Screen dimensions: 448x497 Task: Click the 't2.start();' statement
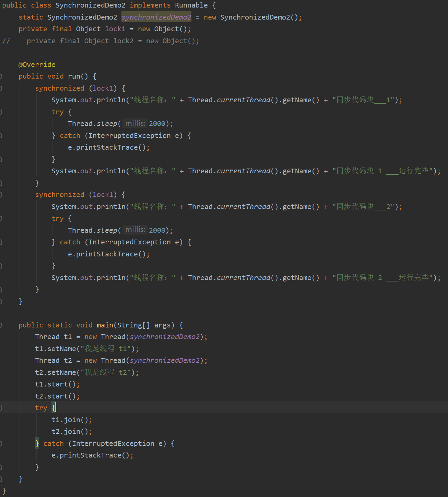tap(57, 396)
